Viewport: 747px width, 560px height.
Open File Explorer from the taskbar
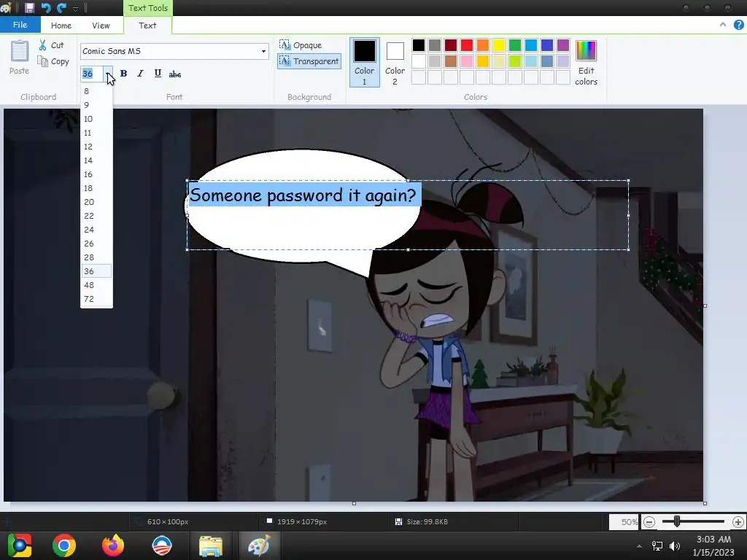pos(211,545)
